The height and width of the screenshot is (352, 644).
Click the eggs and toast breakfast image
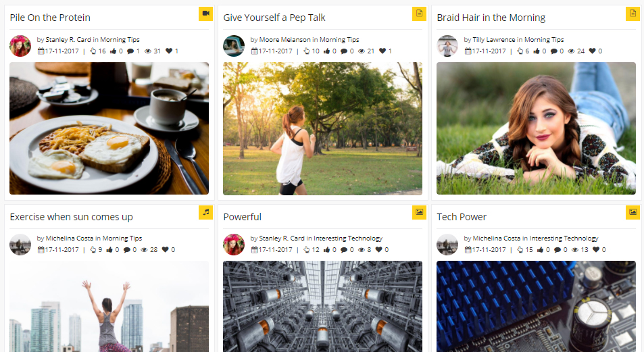109,128
